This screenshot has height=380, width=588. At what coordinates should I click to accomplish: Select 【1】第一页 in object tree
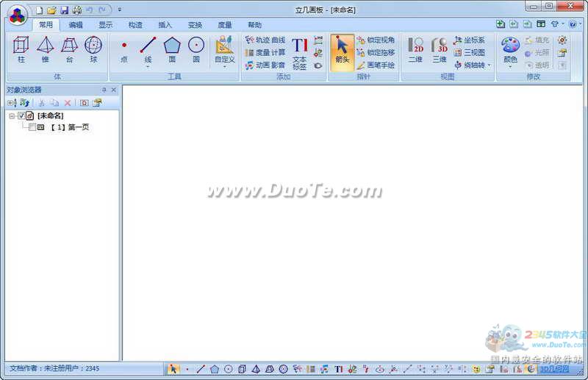(70, 127)
